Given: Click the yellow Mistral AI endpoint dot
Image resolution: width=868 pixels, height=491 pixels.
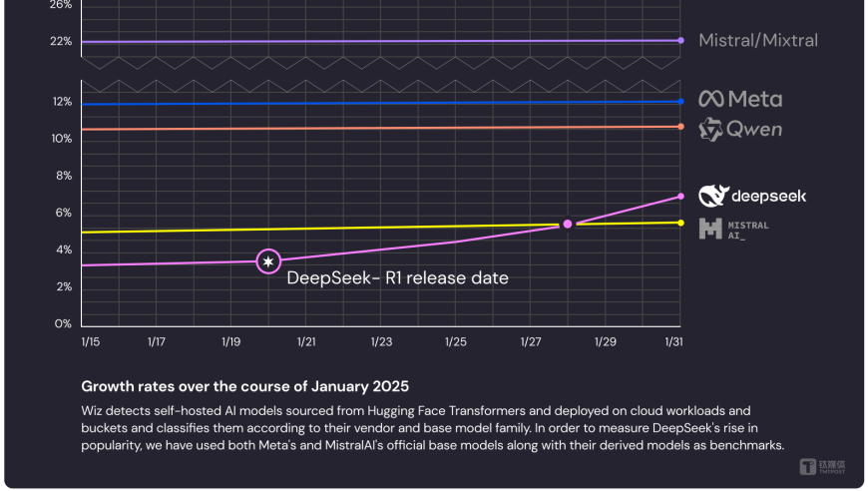Looking at the screenshot, I should point(680,224).
